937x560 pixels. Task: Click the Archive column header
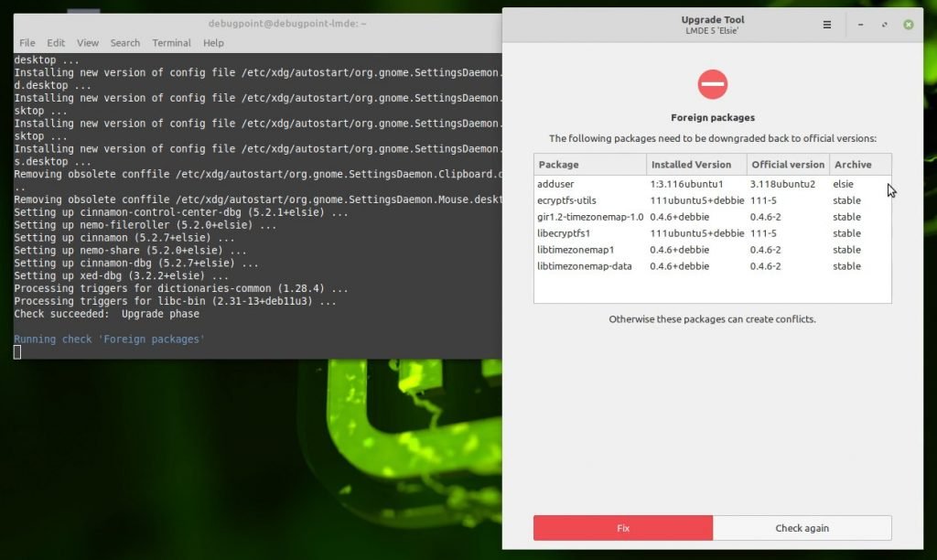[851, 165]
